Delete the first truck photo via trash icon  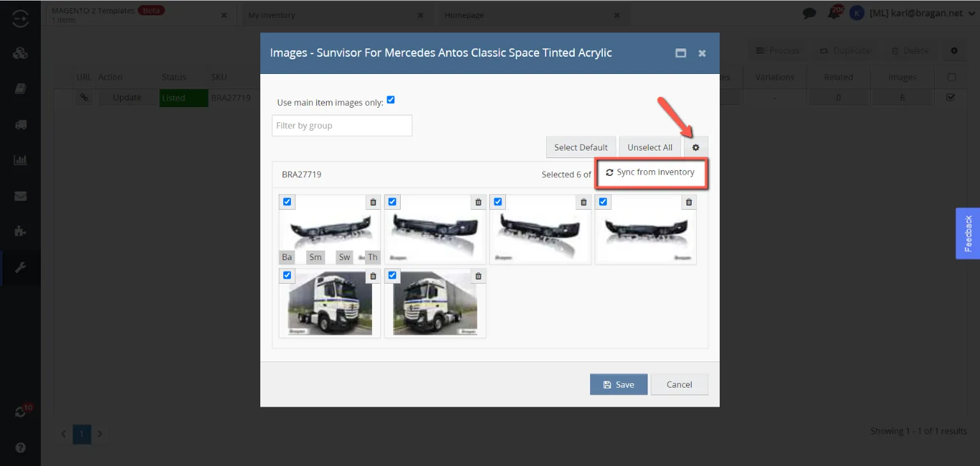coord(373,276)
